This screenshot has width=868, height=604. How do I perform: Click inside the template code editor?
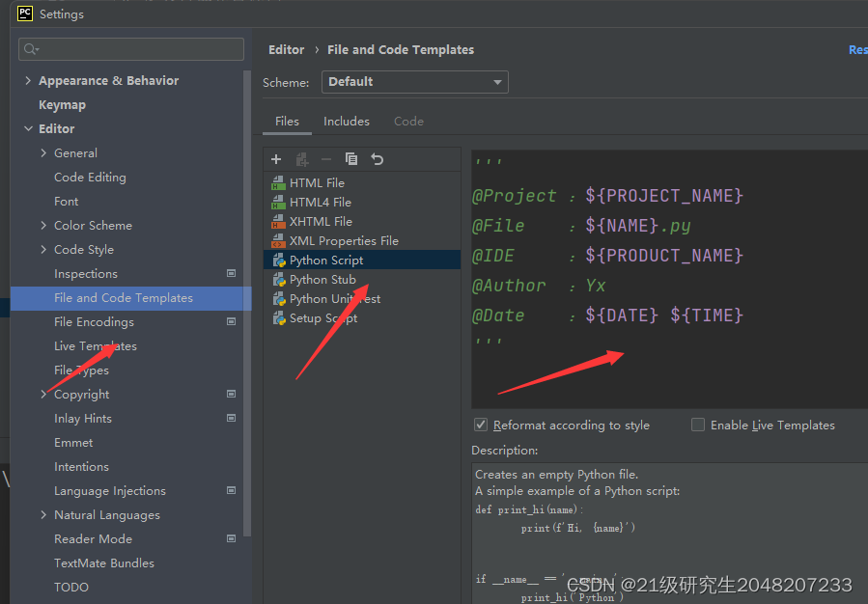(669, 279)
